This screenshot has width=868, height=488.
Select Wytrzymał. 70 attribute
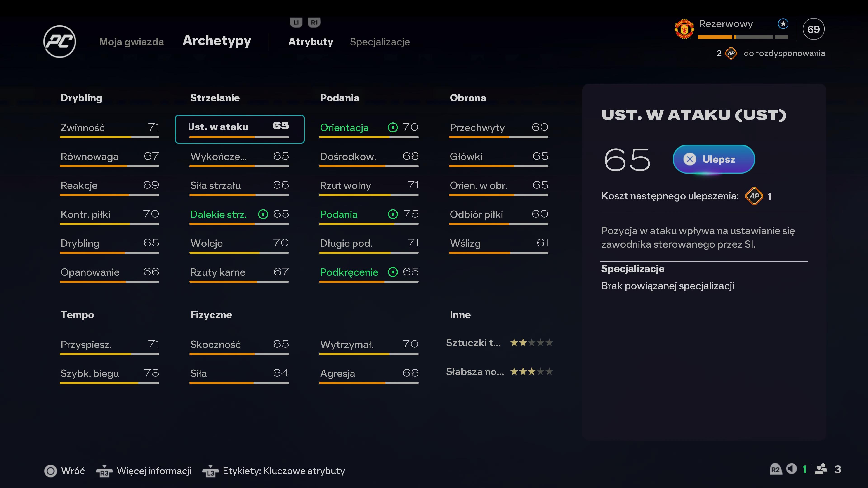(369, 347)
